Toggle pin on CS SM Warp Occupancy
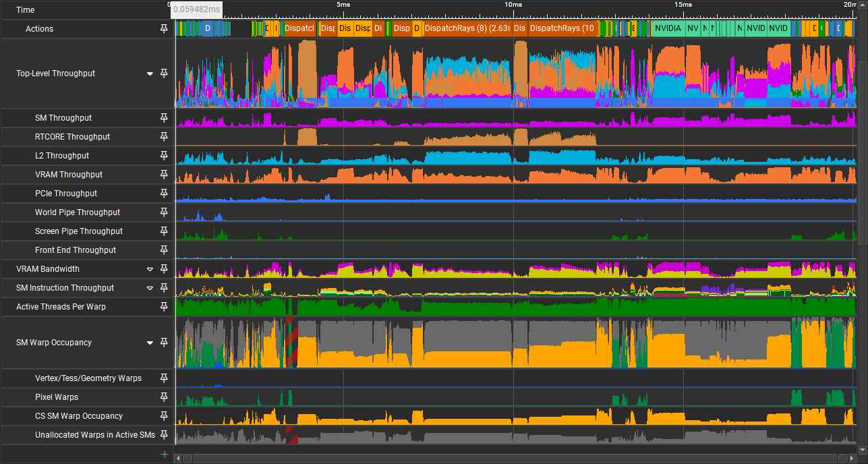The image size is (868, 464). coord(164,416)
